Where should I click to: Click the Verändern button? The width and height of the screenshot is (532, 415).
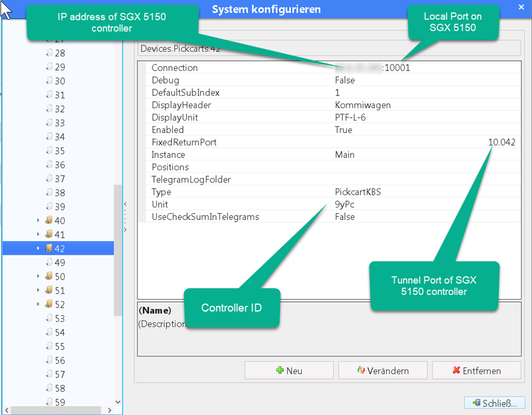[x=383, y=370]
